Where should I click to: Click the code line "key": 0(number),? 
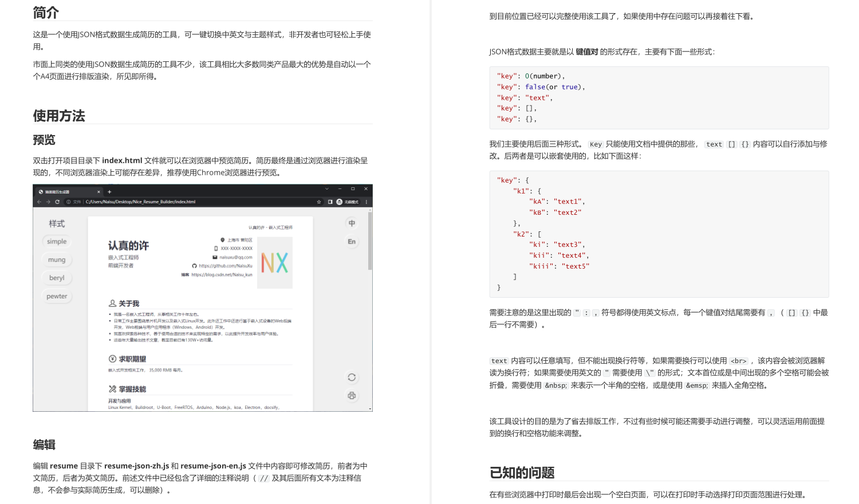(531, 76)
